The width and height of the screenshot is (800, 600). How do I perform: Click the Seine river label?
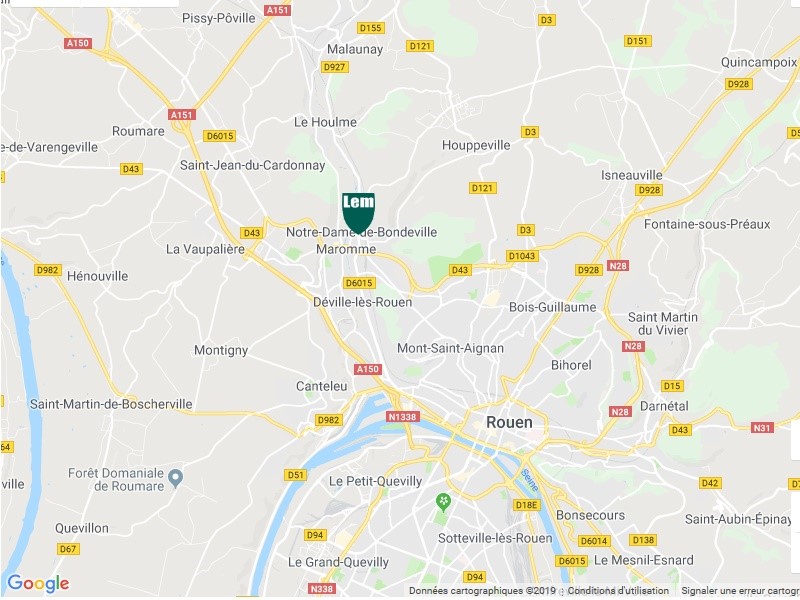[x=530, y=480]
